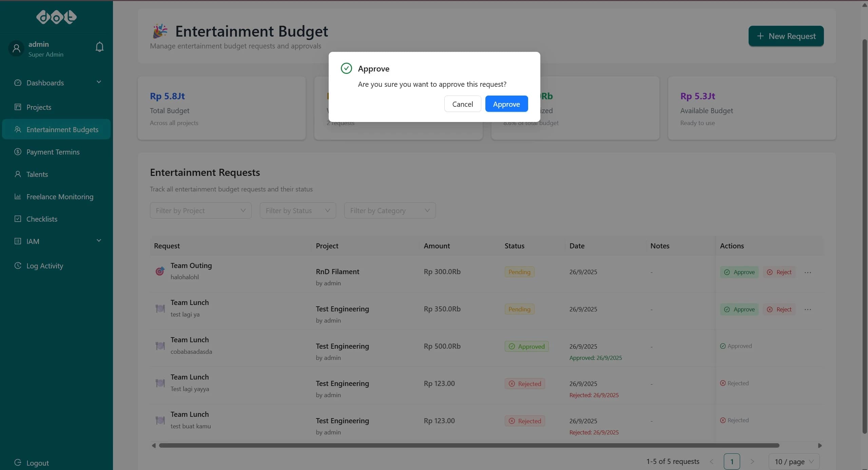
Task: Open the Filter by Project dropdown
Action: (200, 210)
